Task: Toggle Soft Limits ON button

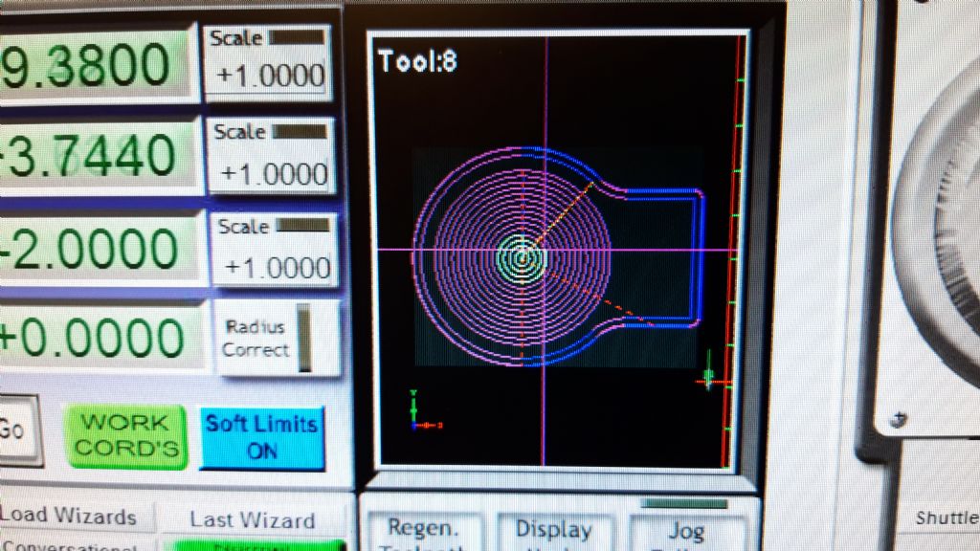Action: point(262,437)
